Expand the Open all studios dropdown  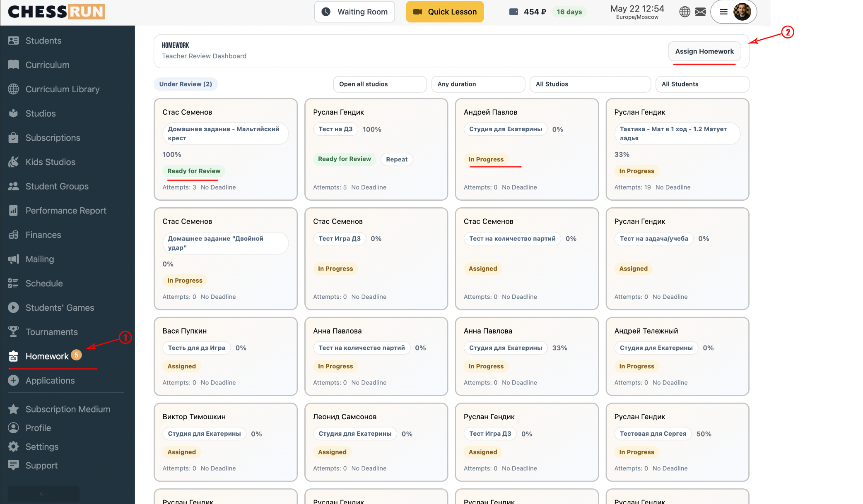pos(380,84)
